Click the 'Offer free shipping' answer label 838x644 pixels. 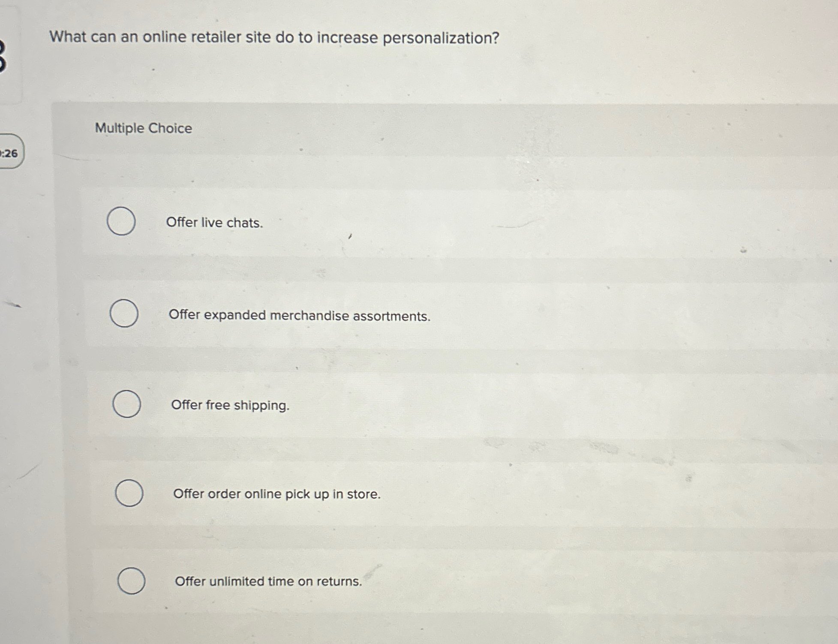231,406
